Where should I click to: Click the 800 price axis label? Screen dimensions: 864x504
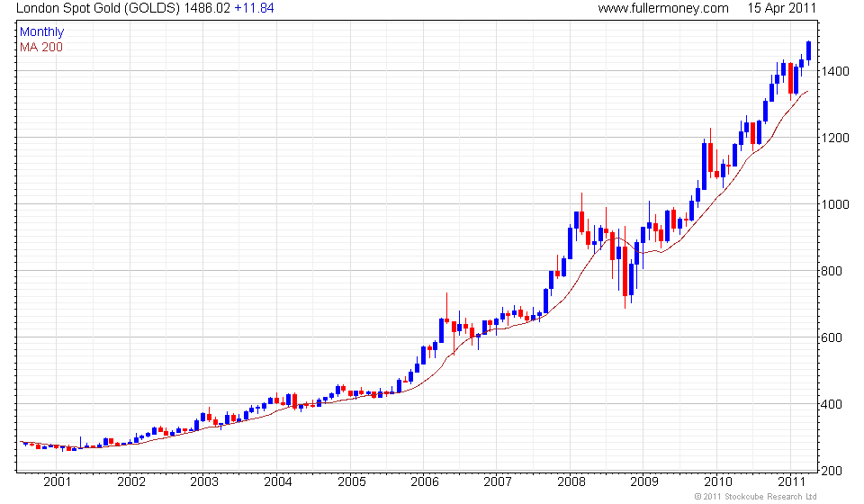(832, 271)
